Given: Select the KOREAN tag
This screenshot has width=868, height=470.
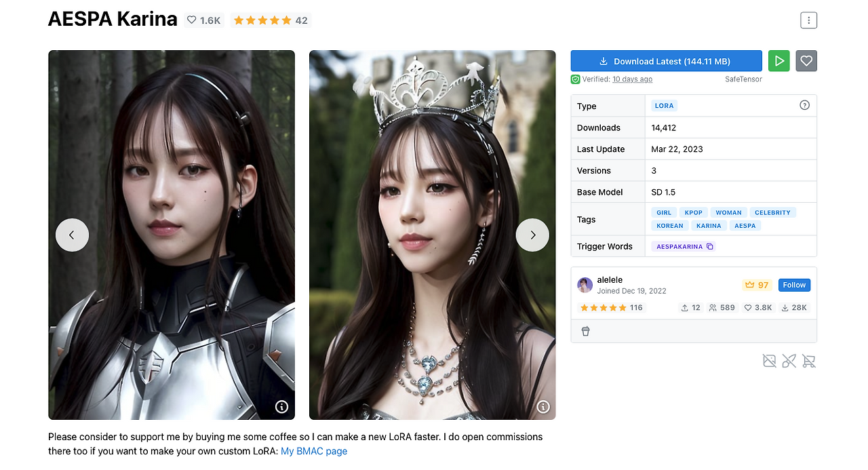Looking at the screenshot, I should 669,226.
